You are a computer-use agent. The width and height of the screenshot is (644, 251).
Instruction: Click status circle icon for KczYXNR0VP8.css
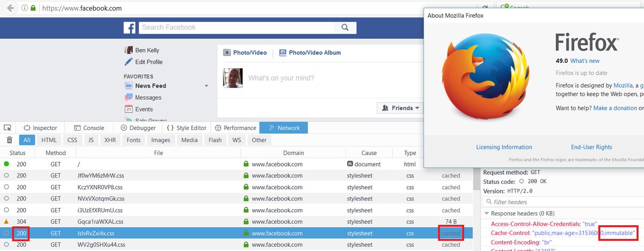(x=6, y=188)
